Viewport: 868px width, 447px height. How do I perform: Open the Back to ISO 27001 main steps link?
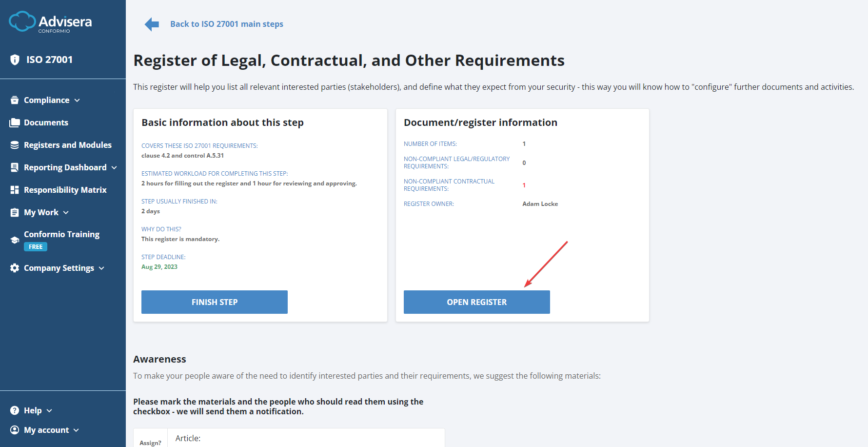[x=226, y=23]
